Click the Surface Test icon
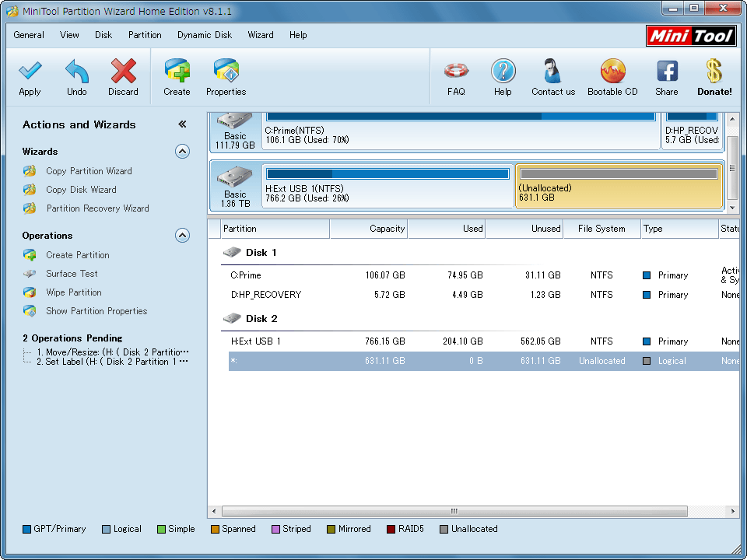This screenshot has height=560, width=747. click(30, 274)
